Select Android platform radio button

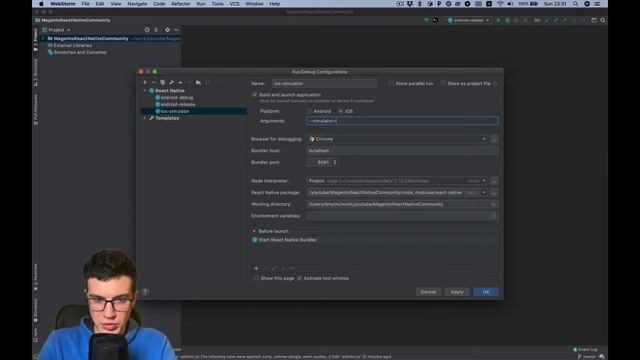pos(309,111)
